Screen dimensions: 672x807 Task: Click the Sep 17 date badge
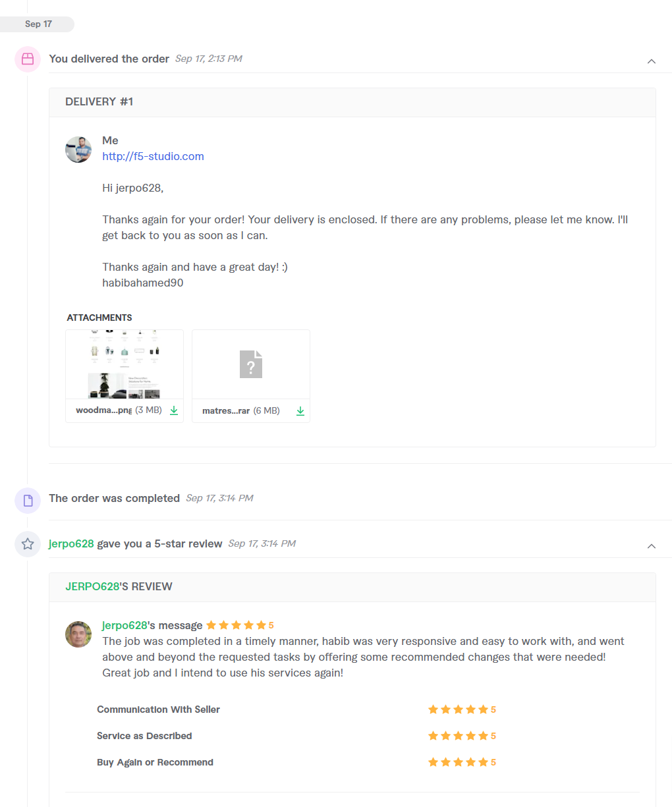coord(38,24)
